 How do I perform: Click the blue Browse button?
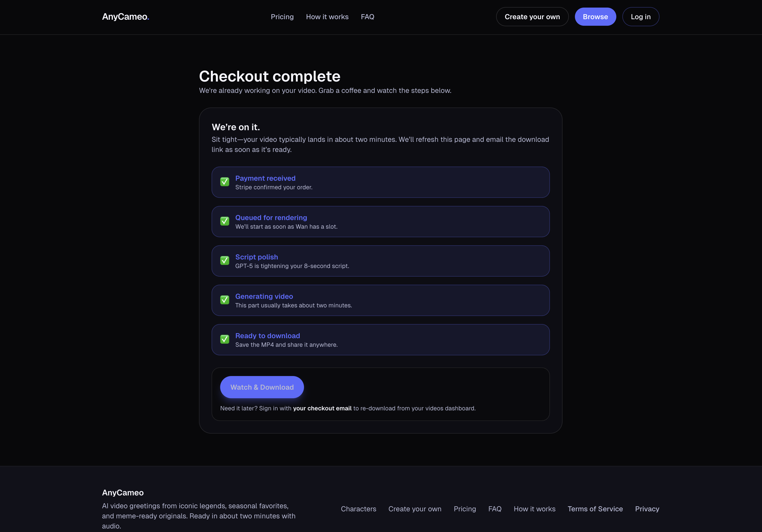coord(595,17)
